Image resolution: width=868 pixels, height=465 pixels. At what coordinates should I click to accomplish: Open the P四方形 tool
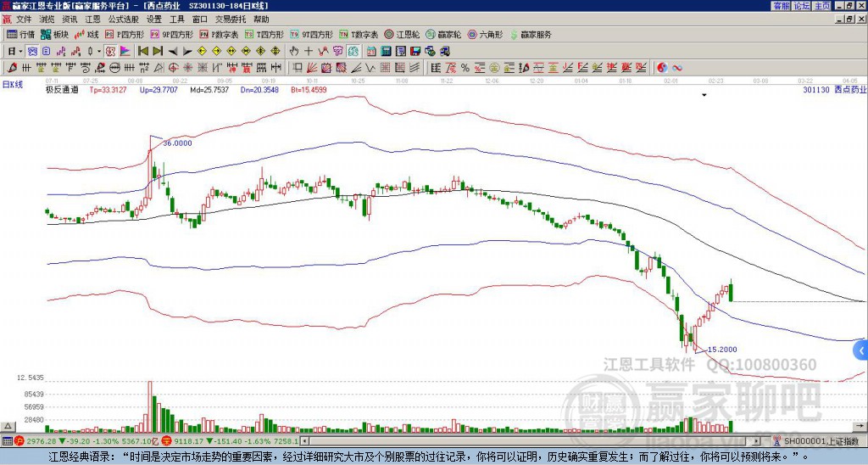[x=125, y=34]
